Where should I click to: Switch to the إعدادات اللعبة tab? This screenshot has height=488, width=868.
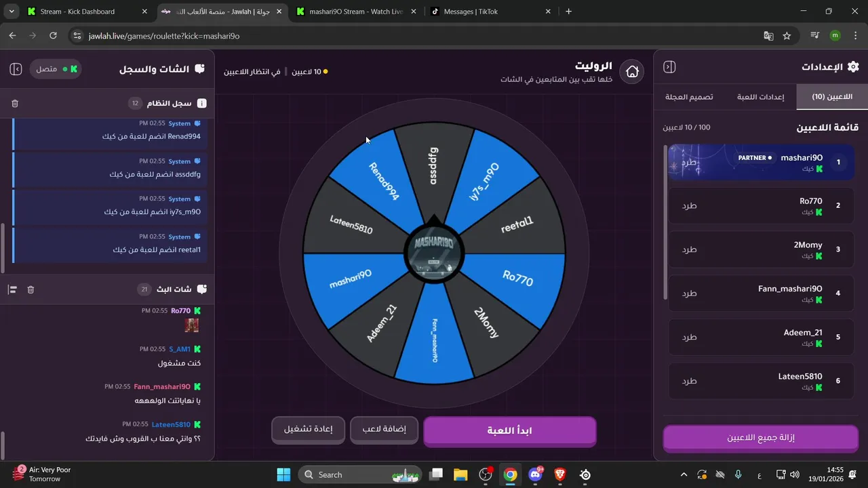pyautogui.click(x=760, y=97)
